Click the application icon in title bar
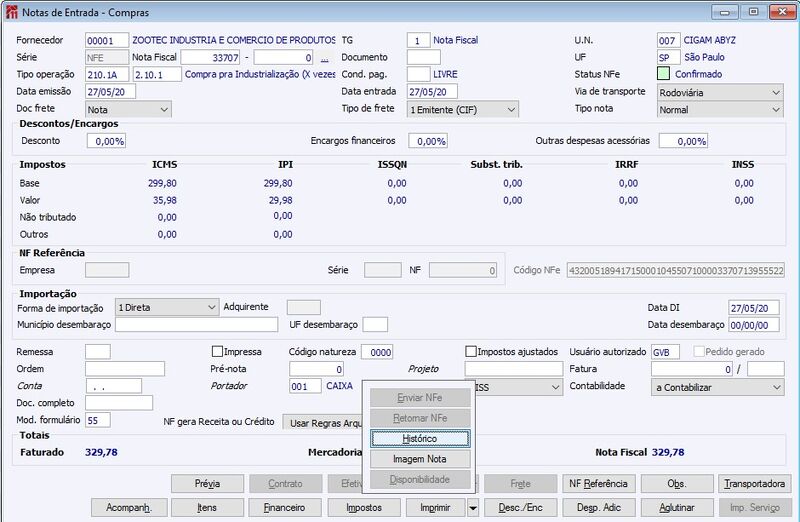Screen dimensions: 800x522 [11, 12]
